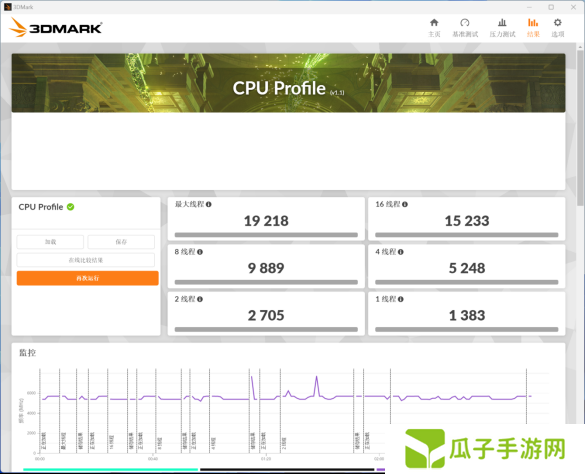This screenshot has height=474, width=585.
Task: Click the score bar under 19 218
Action: click(266, 235)
